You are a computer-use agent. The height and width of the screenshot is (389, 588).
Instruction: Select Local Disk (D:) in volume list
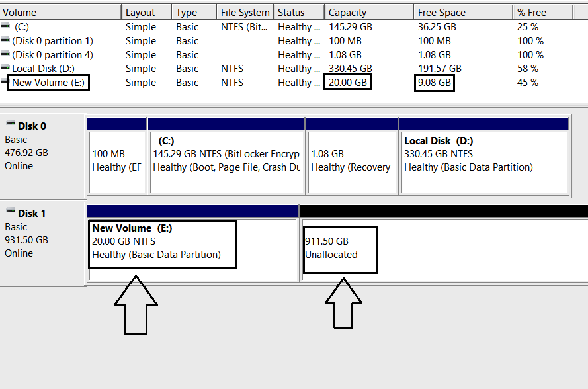[294, 69]
